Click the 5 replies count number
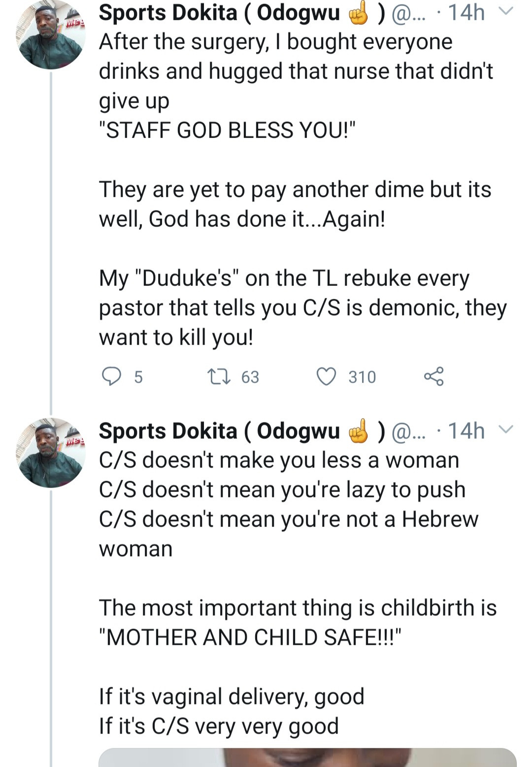 (138, 377)
